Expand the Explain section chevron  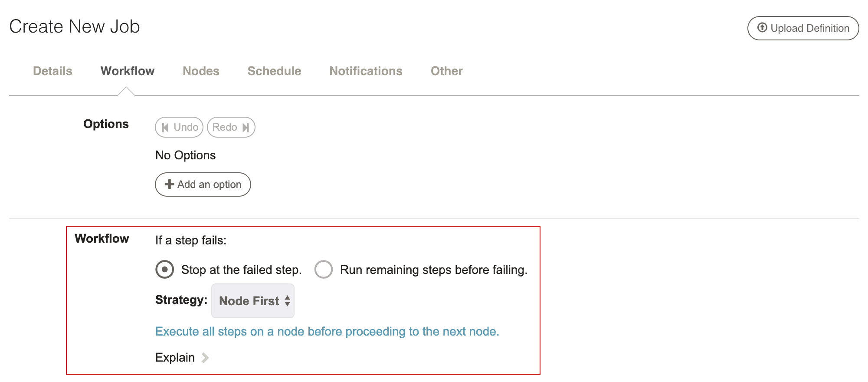pos(205,358)
